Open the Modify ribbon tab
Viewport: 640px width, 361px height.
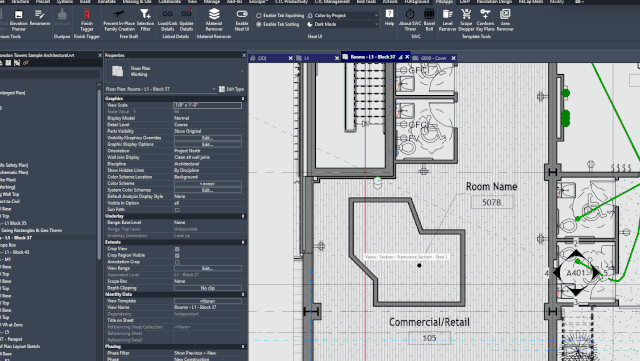coord(557,2)
